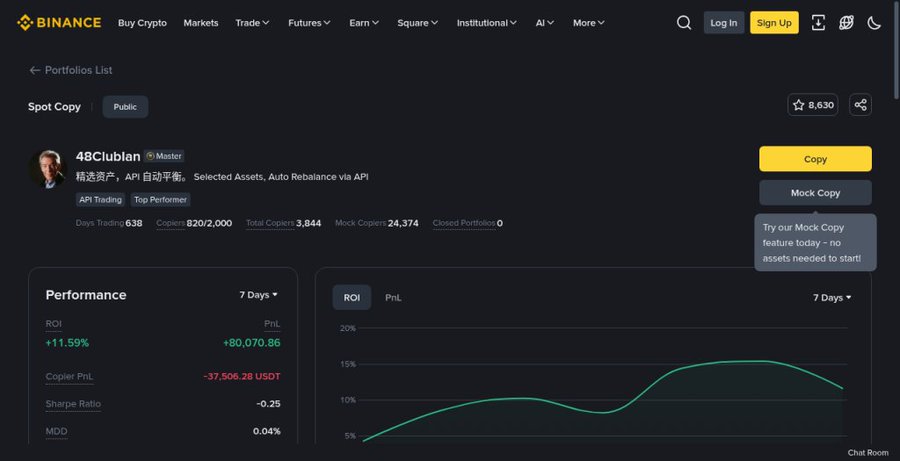Click the Copier PnL label
The image size is (900, 461).
click(x=69, y=377)
